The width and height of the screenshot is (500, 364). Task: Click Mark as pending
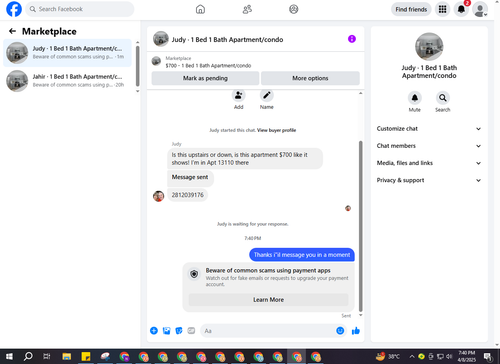(x=205, y=78)
